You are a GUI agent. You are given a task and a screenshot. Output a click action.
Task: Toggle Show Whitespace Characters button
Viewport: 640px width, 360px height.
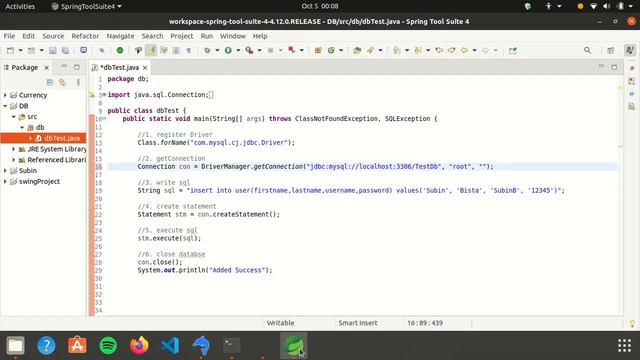pyautogui.click(x=189, y=50)
